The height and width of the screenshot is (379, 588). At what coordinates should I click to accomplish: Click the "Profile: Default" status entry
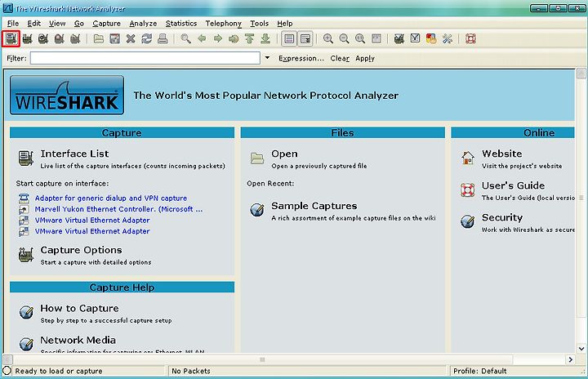point(479,371)
